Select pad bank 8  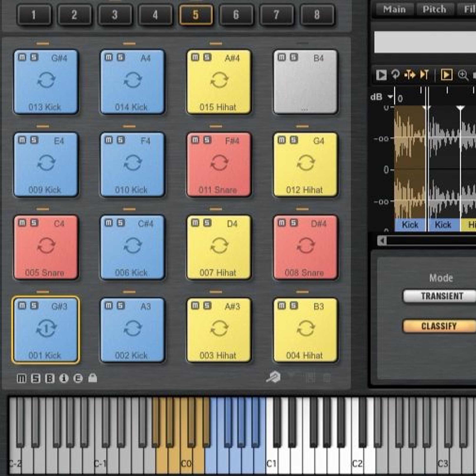317,15
